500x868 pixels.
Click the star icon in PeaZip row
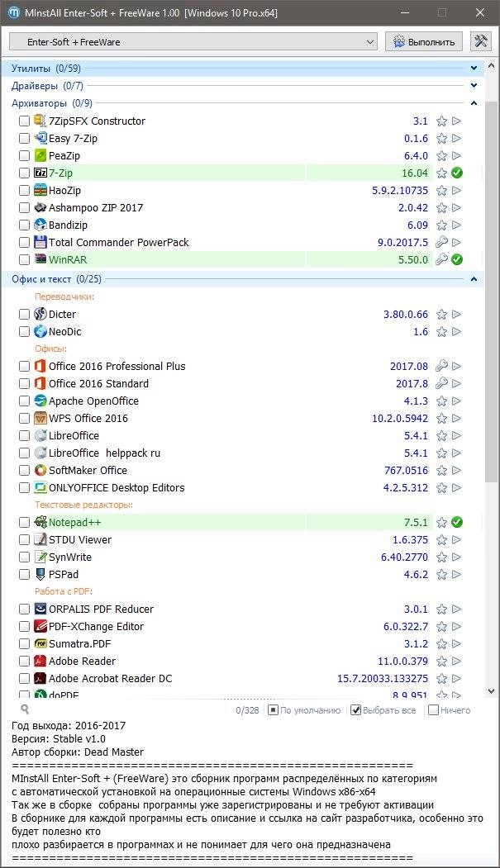(x=441, y=156)
